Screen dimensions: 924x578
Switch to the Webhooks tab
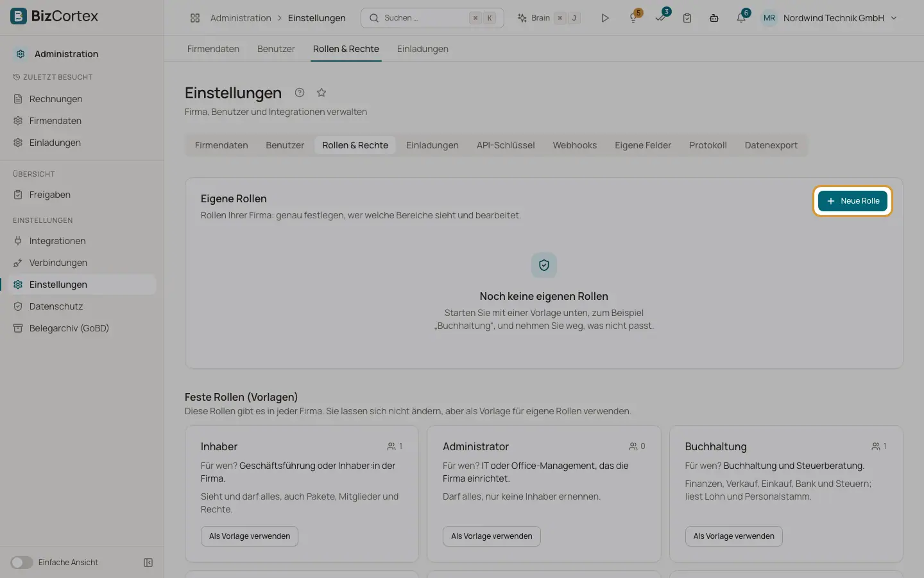click(575, 145)
